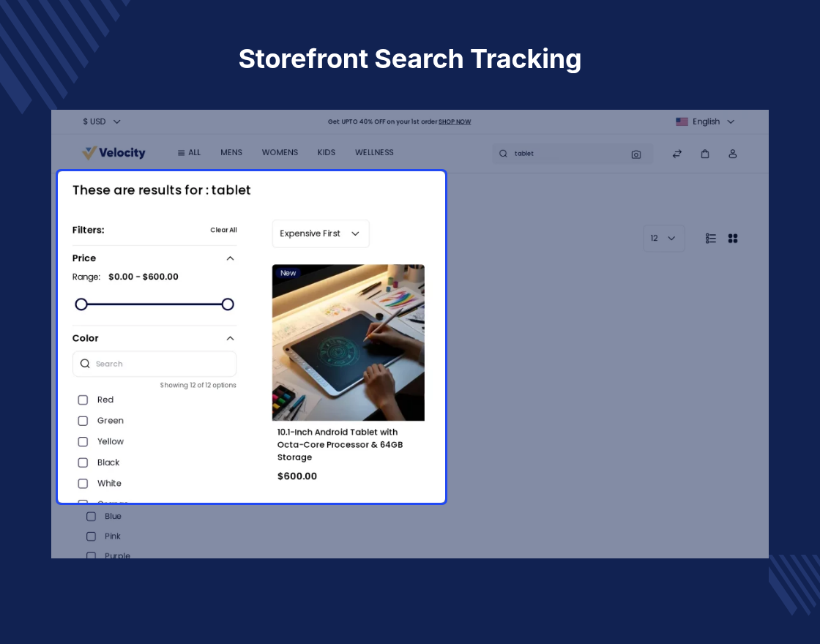
Task: Click the Showing 12 of 12 options text
Action: (x=198, y=385)
